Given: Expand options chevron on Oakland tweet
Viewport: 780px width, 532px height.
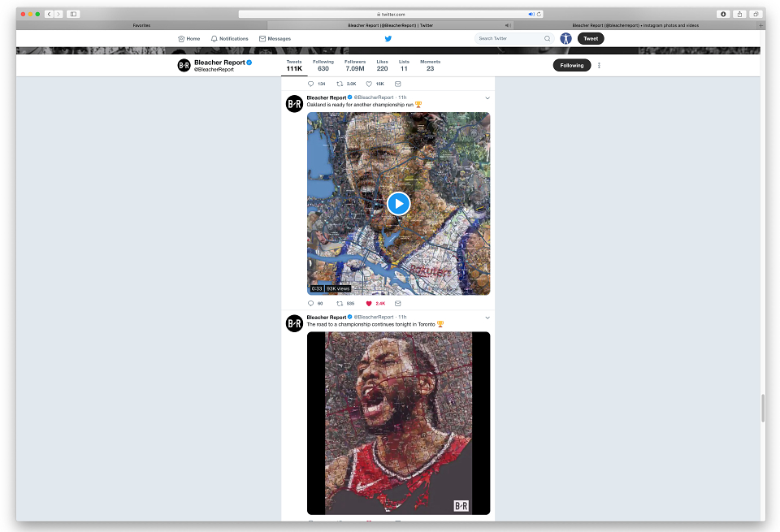Looking at the screenshot, I should [x=487, y=98].
